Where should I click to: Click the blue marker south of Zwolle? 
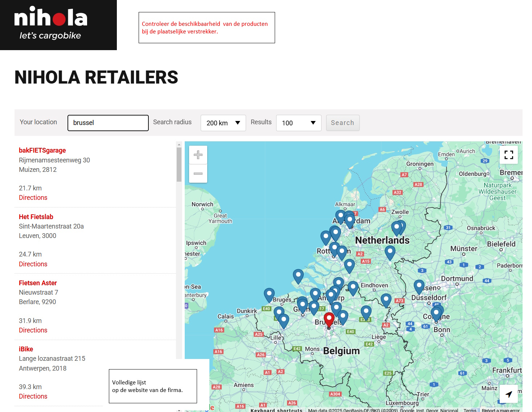point(397,228)
